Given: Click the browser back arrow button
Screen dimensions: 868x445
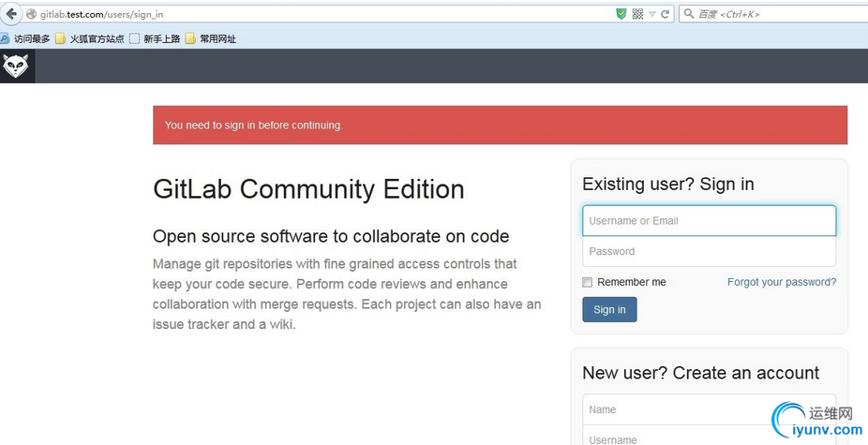Looking at the screenshot, I should click(11, 14).
